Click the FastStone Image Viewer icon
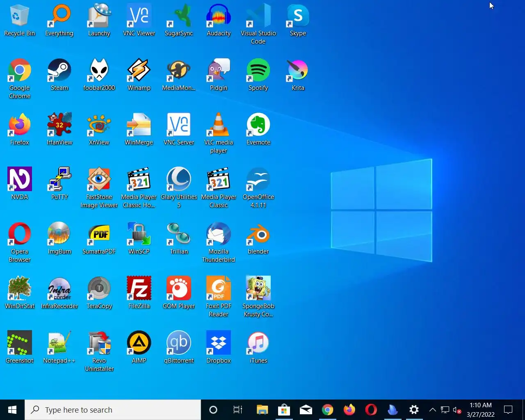Image resolution: width=525 pixels, height=420 pixels. click(99, 187)
